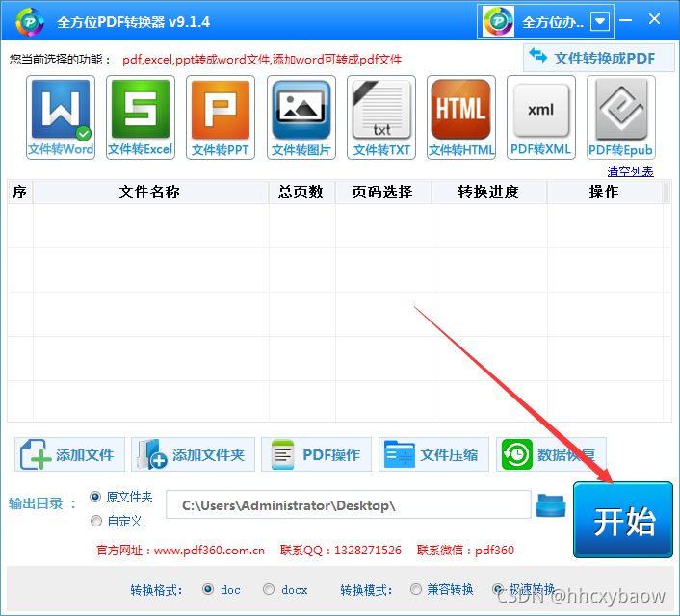Click the output directory path field
This screenshot has width=680, height=616.
point(349,504)
